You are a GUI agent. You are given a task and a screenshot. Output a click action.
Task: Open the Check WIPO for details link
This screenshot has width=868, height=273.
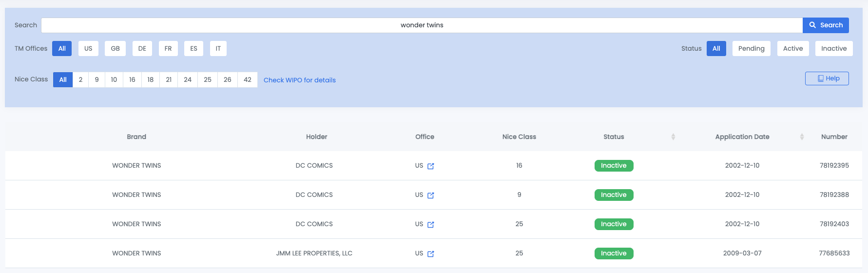coord(299,80)
